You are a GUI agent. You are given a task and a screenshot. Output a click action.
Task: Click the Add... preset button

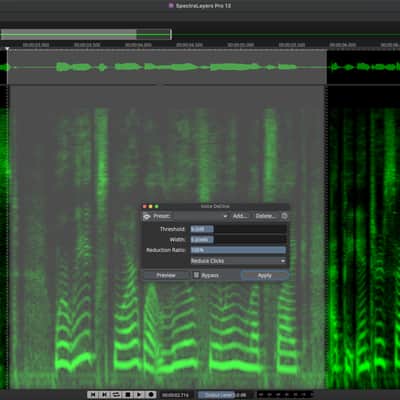(240, 216)
